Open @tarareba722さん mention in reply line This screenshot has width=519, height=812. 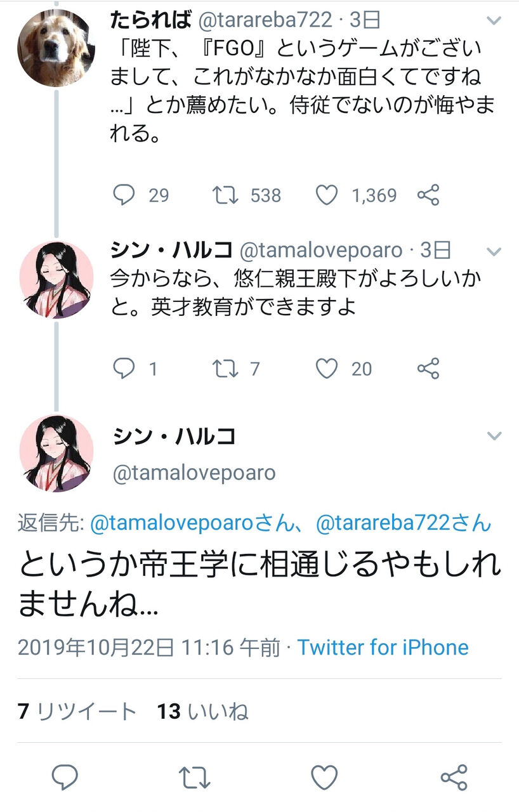tap(403, 523)
